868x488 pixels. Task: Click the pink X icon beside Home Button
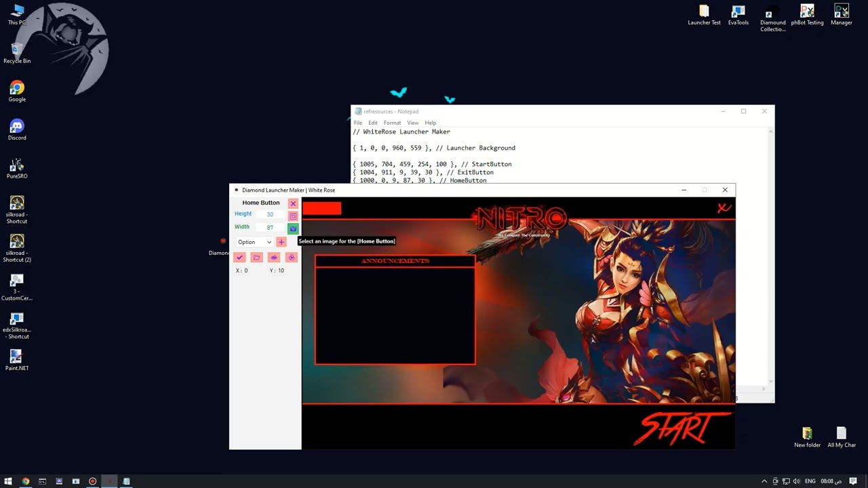pos(293,203)
